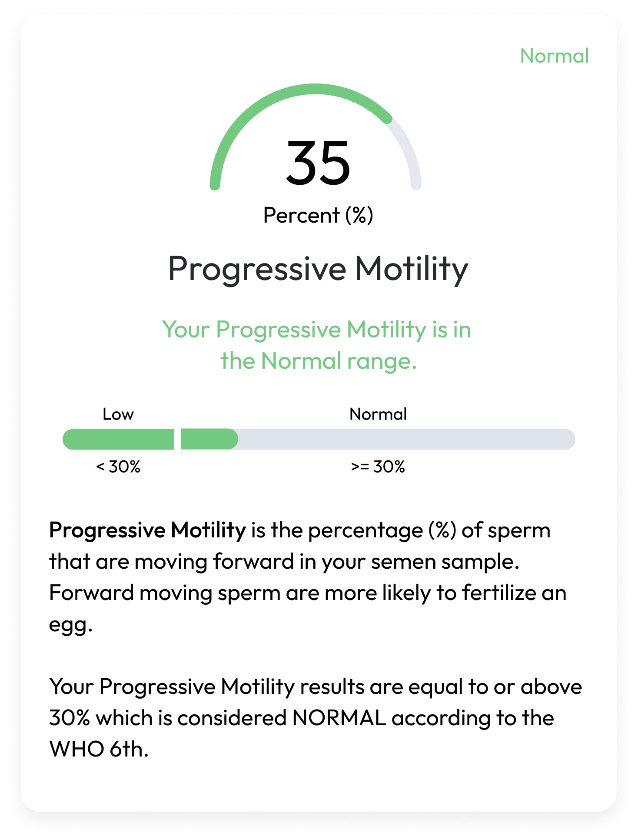Click the green Low segment of the range bar
638x840 pixels.
tap(118, 440)
